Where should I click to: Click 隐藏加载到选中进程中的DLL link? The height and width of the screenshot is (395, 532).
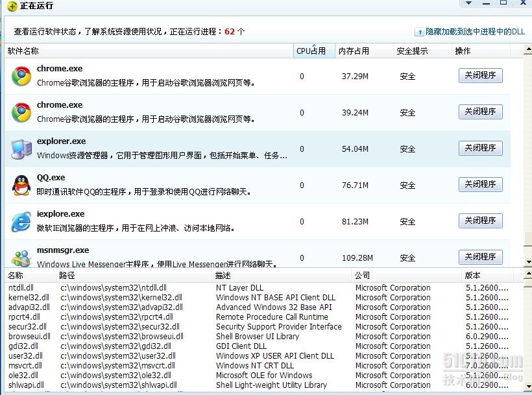[x=475, y=32]
